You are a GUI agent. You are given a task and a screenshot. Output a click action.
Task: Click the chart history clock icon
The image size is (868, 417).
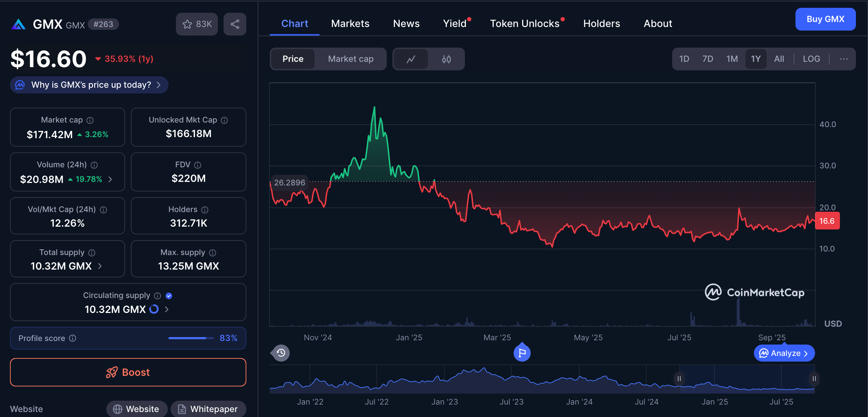coord(281,353)
